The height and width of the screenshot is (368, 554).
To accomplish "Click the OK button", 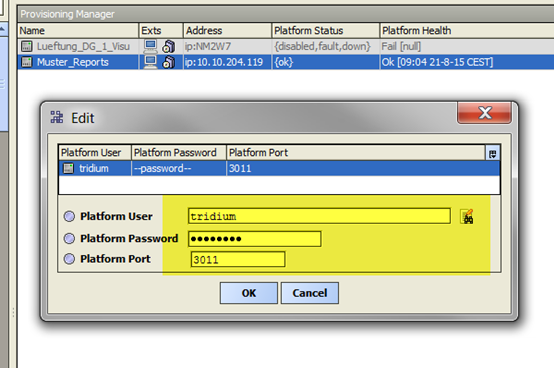I will (249, 293).
